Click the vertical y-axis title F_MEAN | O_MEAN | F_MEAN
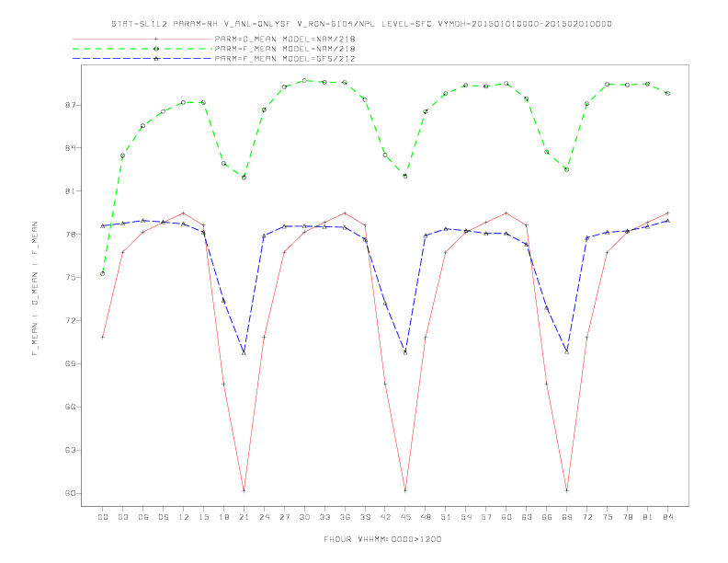This screenshot has height=563, width=728. click(x=35, y=289)
